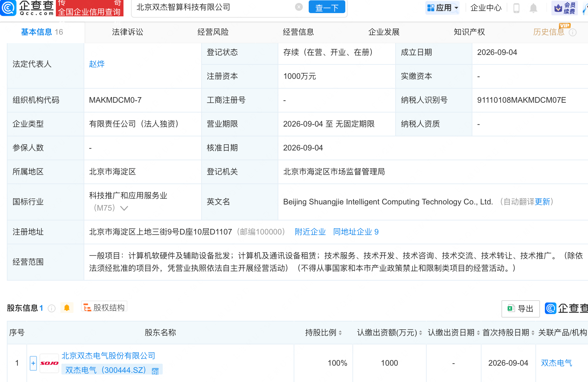This screenshot has width=588, height=382.
Task: Switch to the 知识产权 tab
Action: 469,32
